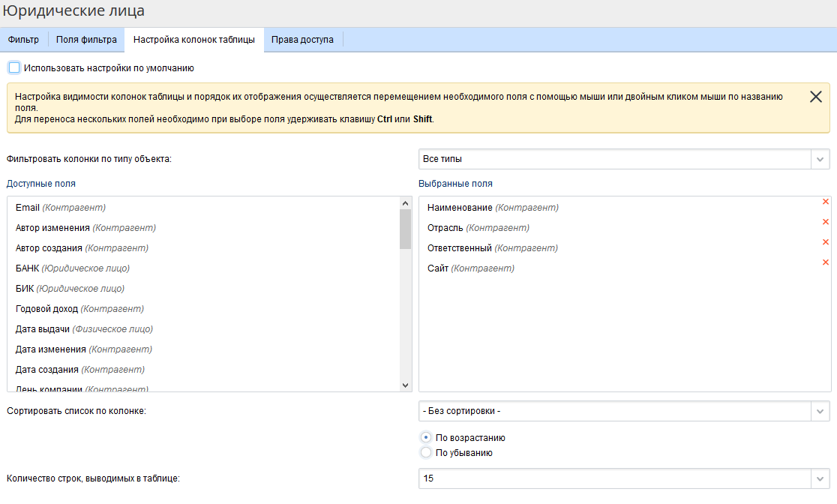Expand the Без сортировки column dropdown

click(x=624, y=411)
